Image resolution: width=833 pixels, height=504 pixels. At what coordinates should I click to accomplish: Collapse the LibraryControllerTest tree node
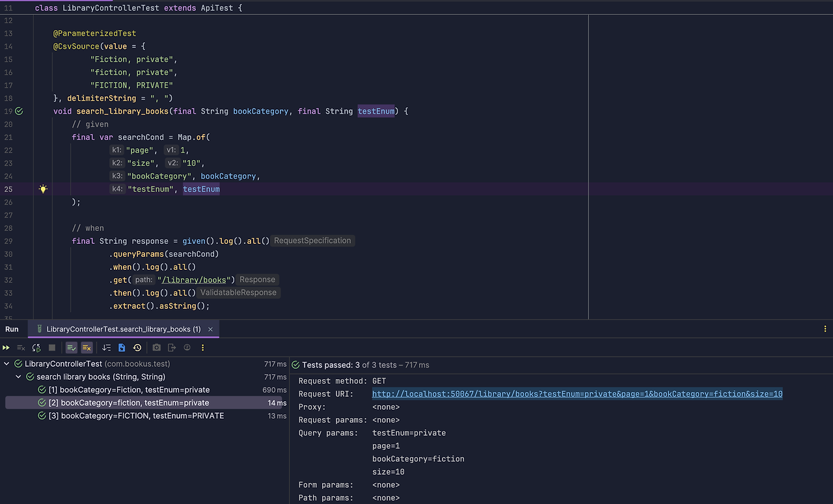(7, 364)
